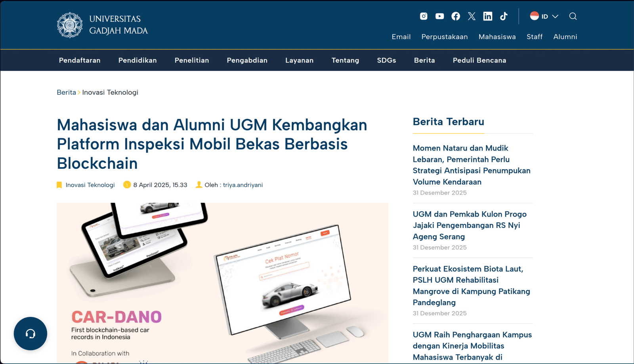Open the Penelitian navigation menu
The height and width of the screenshot is (364, 634).
click(192, 60)
